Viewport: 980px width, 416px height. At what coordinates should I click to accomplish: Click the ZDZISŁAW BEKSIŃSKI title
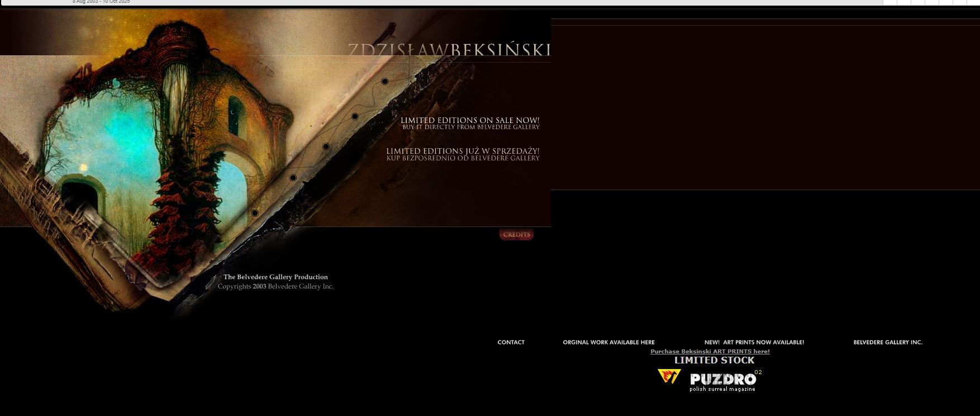pos(449,50)
